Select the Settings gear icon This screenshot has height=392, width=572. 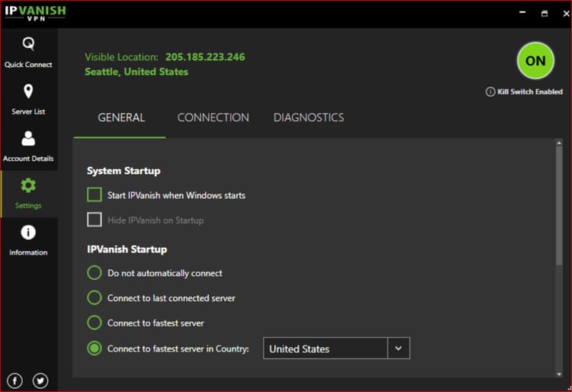[x=28, y=185]
